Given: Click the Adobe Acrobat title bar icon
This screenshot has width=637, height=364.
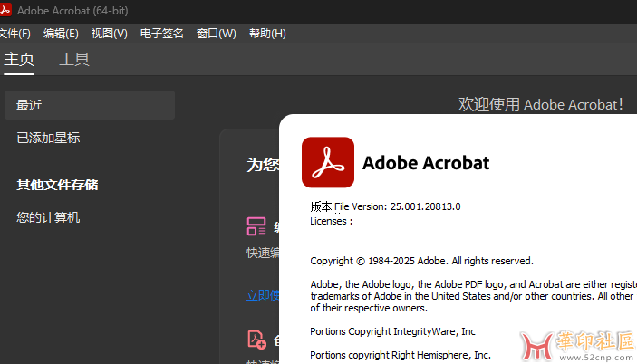Looking at the screenshot, I should (x=5, y=10).
